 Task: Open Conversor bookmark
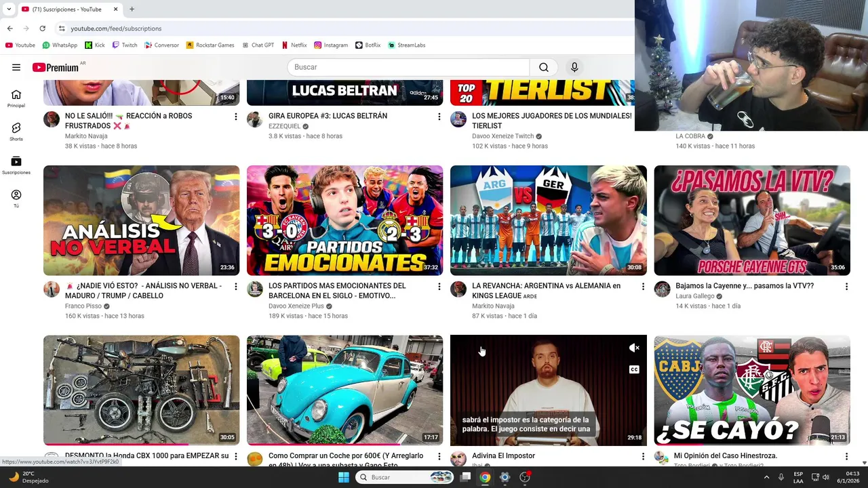click(x=161, y=45)
